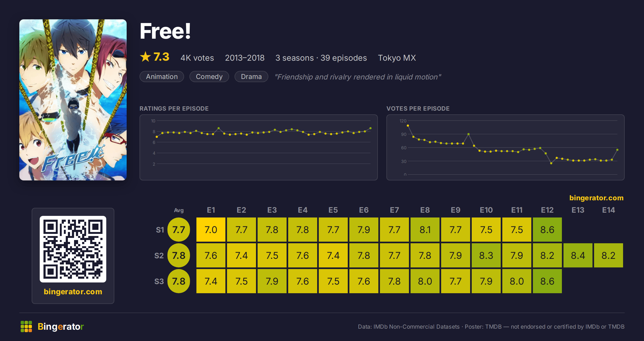
Task: Click the QR code image
Action: point(73,249)
